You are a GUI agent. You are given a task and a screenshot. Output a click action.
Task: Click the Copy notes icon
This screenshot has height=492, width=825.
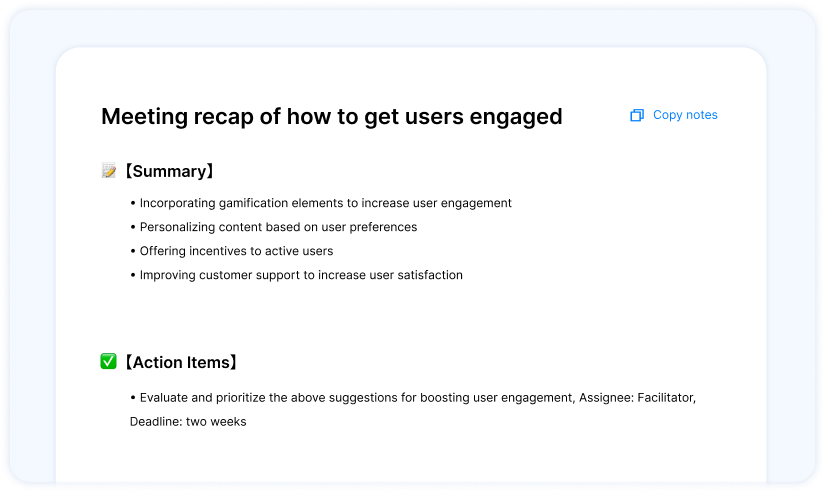637,115
